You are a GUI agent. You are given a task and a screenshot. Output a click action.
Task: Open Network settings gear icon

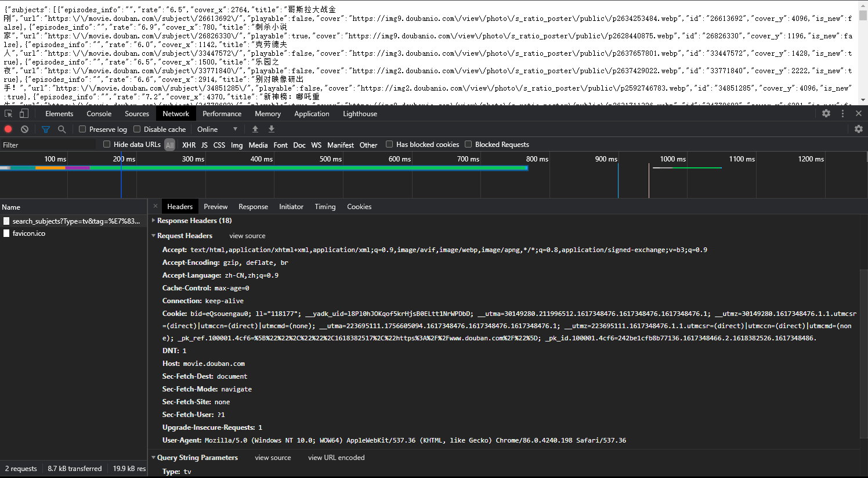[x=859, y=129]
